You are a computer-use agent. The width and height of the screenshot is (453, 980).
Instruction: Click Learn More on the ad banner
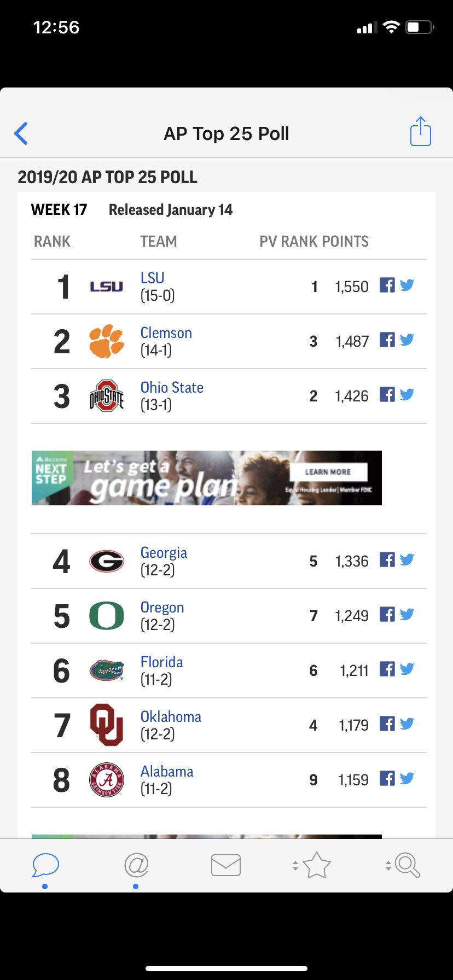click(x=328, y=471)
